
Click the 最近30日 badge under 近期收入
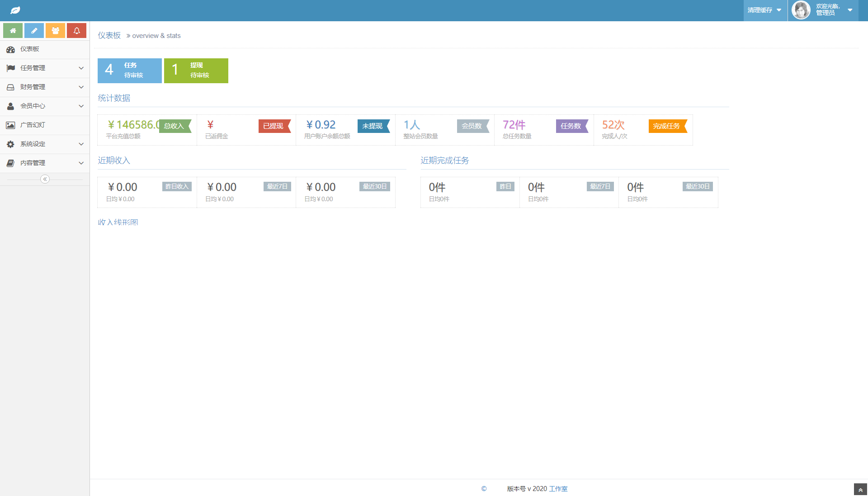click(x=375, y=186)
